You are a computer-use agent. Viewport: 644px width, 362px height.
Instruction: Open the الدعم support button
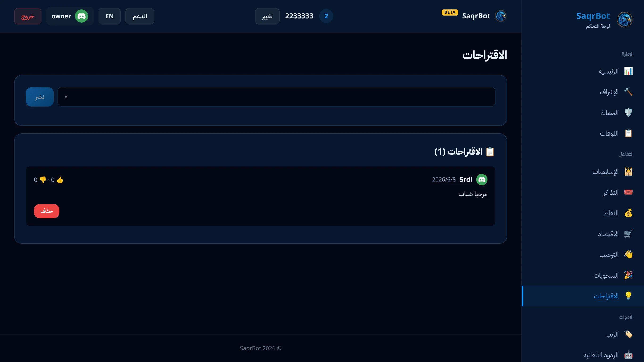pyautogui.click(x=140, y=16)
